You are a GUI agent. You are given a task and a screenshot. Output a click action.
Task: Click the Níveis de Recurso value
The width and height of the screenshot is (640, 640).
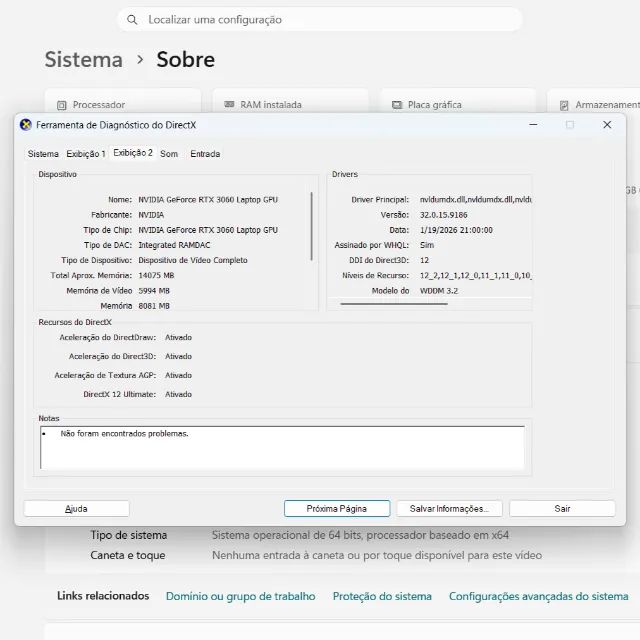pyautogui.click(x=476, y=276)
